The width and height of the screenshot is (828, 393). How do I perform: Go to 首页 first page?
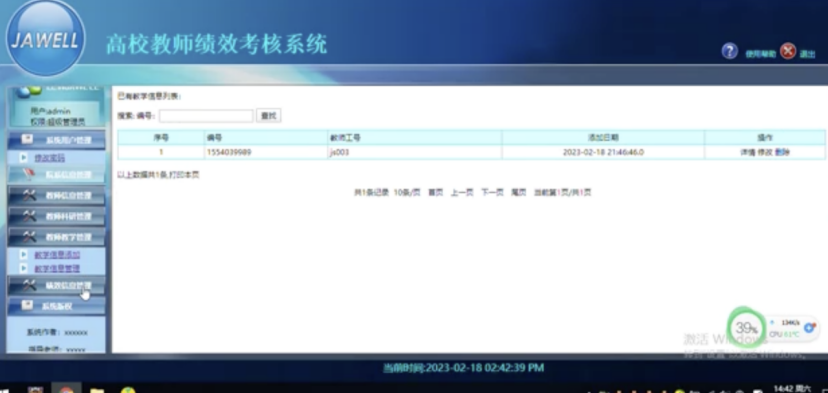pyautogui.click(x=435, y=193)
